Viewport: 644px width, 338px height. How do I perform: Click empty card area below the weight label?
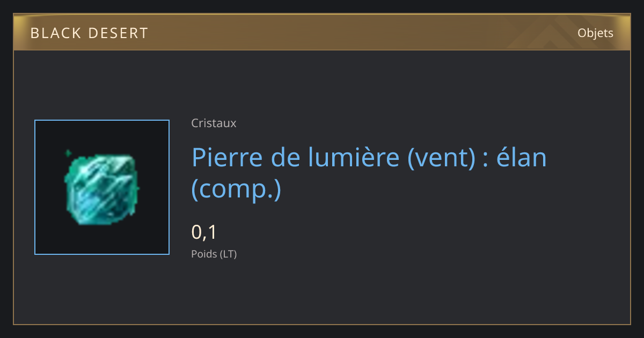[322, 292]
